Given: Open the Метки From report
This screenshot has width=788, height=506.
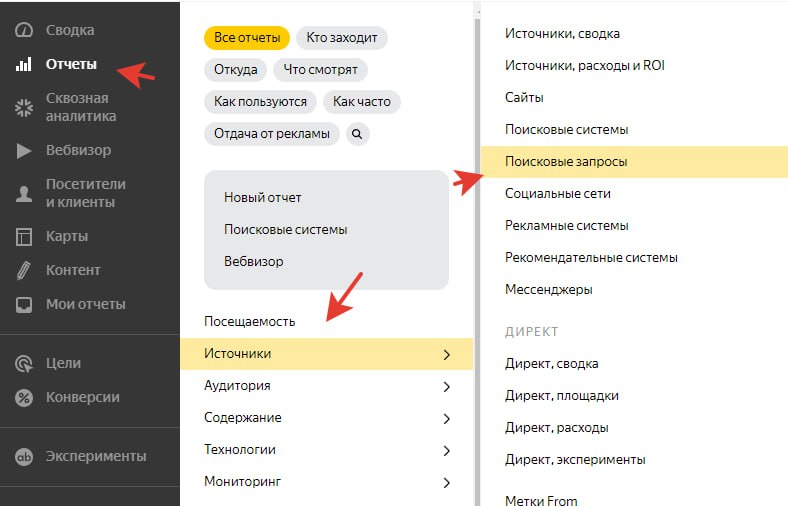Looking at the screenshot, I should click(x=541, y=500).
